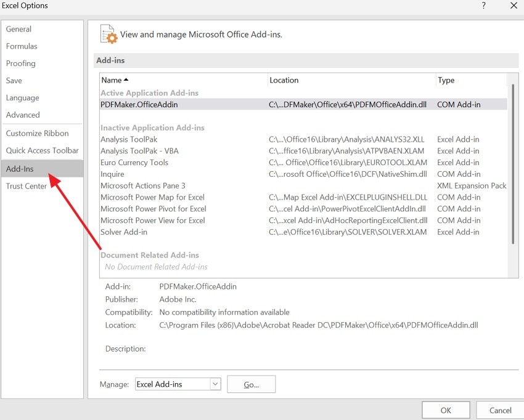
Task: Go to the Save options
Action: tap(14, 81)
